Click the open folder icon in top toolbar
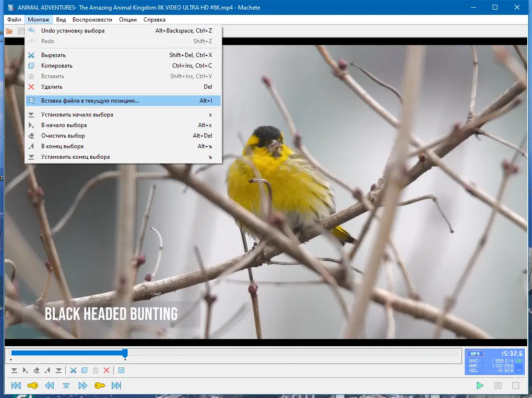This screenshot has width=532, height=398. tap(9, 31)
